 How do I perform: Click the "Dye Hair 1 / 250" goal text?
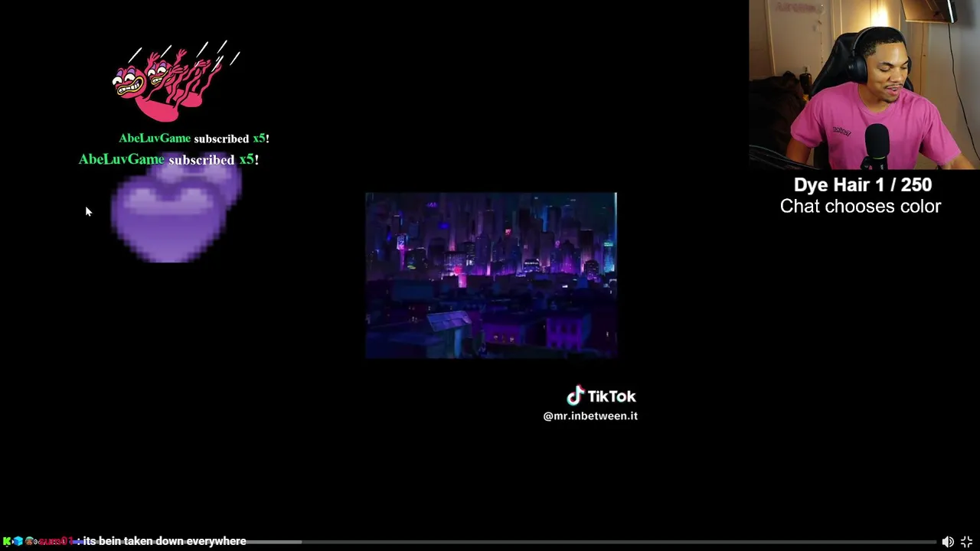pyautogui.click(x=863, y=185)
